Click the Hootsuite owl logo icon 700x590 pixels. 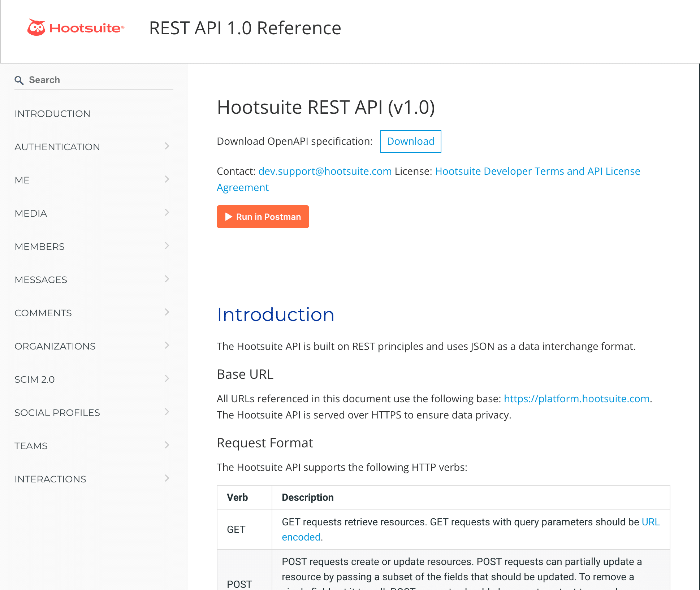pyautogui.click(x=38, y=27)
